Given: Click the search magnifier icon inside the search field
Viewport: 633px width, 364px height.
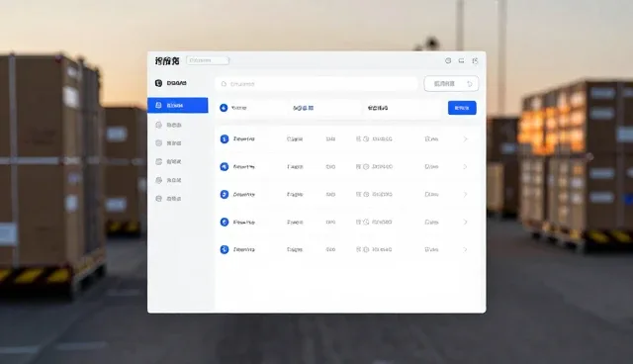Looking at the screenshot, I should click(224, 84).
